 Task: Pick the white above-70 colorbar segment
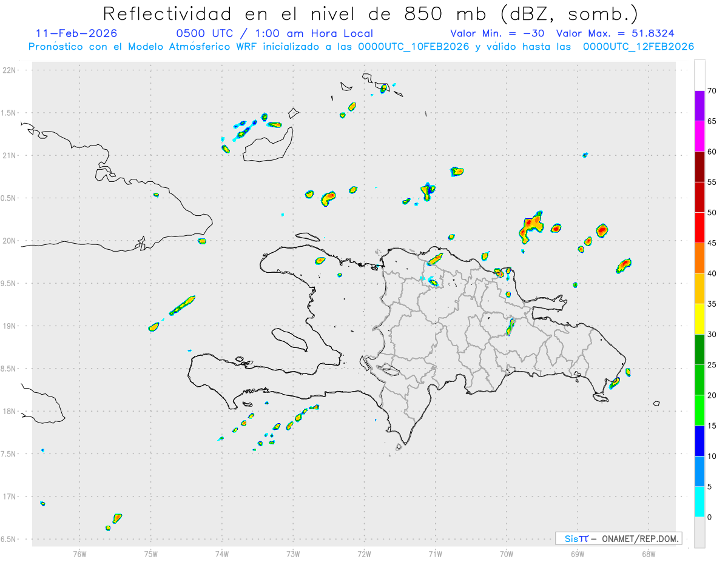coord(699,75)
